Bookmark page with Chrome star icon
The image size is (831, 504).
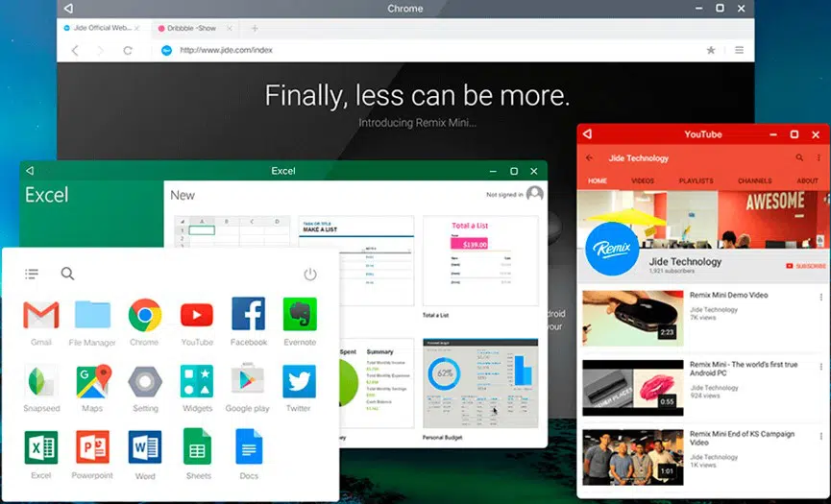pyautogui.click(x=711, y=50)
